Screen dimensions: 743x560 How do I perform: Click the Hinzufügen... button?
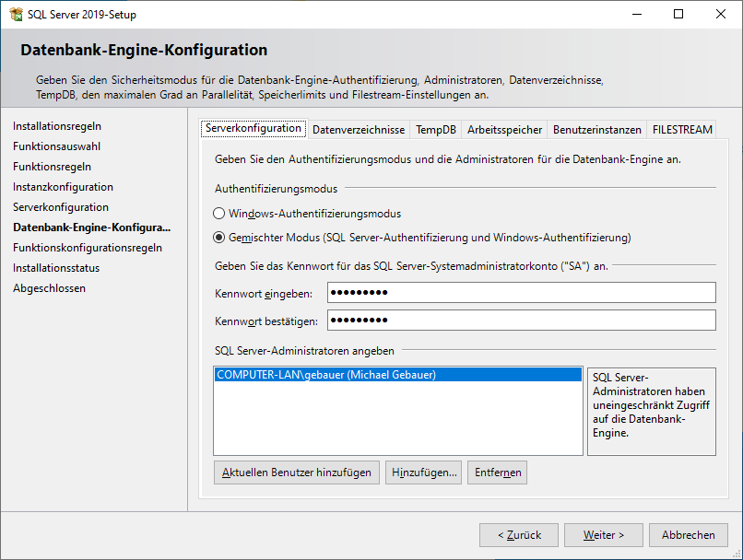pyautogui.click(x=423, y=472)
